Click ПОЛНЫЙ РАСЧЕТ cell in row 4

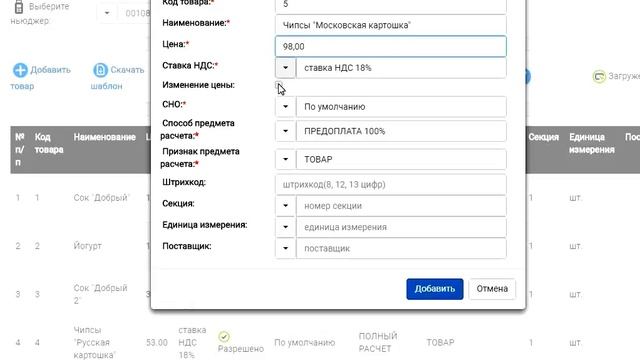(378, 342)
